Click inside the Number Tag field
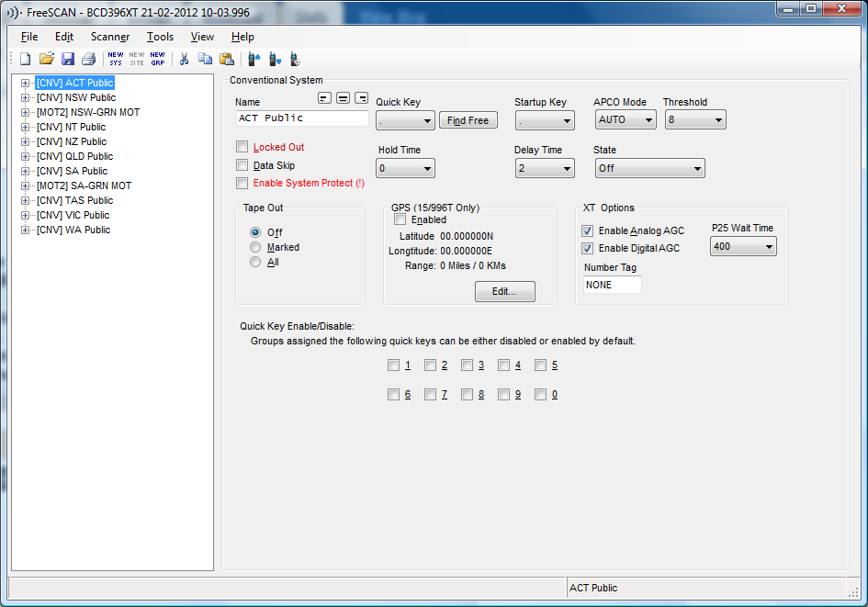Viewport: 868px width, 607px height. [x=612, y=286]
